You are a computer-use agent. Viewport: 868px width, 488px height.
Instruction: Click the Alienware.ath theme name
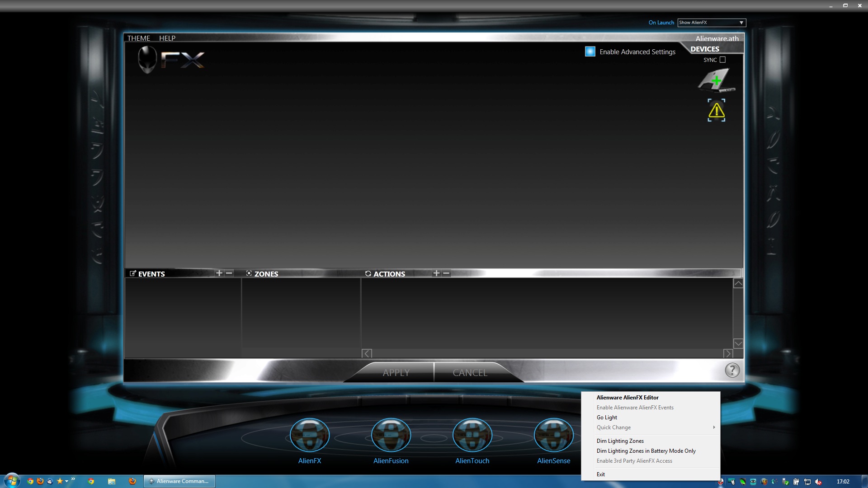click(717, 38)
